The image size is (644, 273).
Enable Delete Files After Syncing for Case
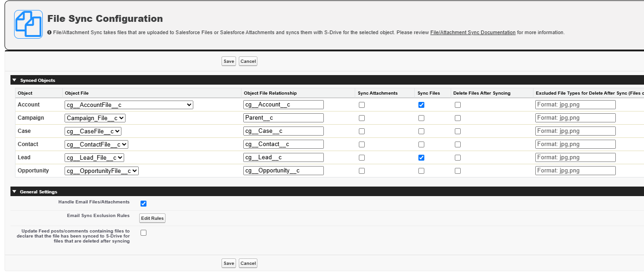(458, 131)
